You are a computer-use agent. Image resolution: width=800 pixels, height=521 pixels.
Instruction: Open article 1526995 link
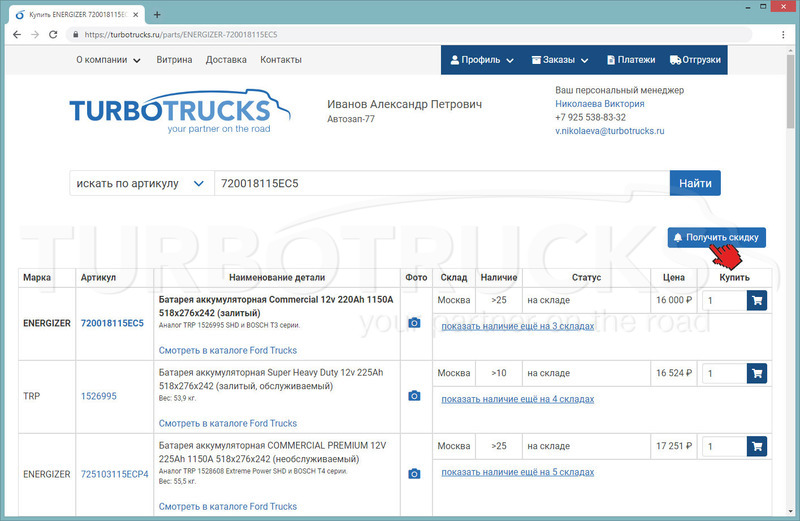pyautogui.click(x=98, y=396)
